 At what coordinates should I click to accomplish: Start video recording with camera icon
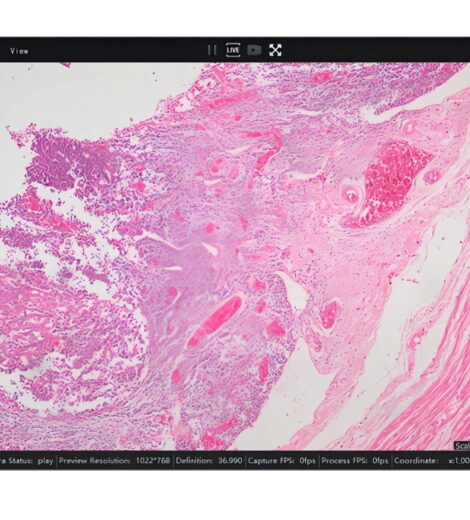(254, 50)
